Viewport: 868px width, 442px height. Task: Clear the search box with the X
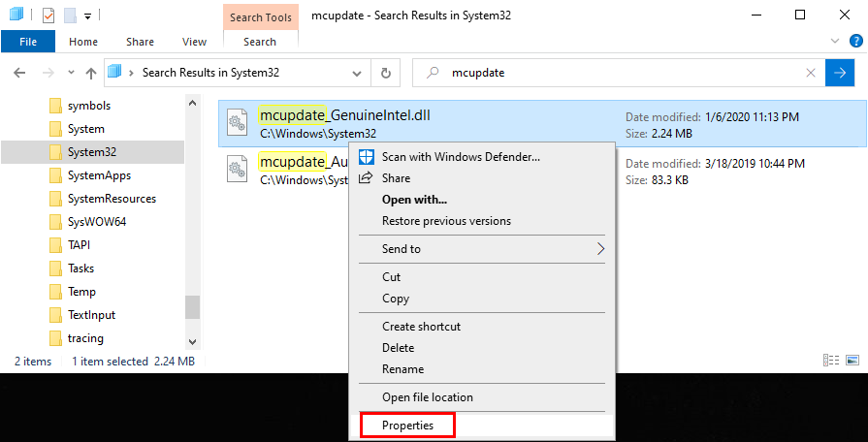click(811, 73)
